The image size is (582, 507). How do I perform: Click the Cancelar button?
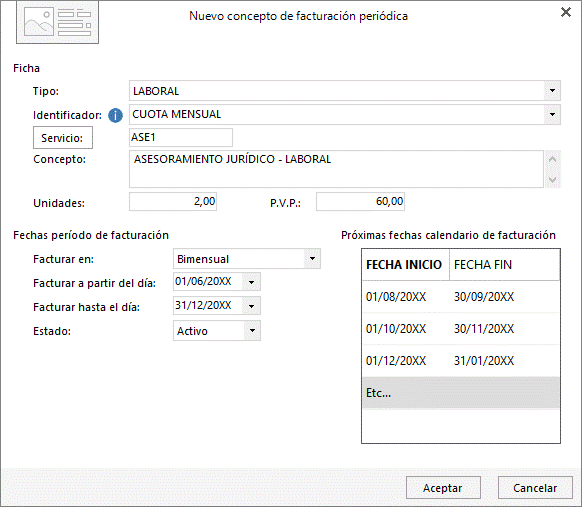pos(535,488)
